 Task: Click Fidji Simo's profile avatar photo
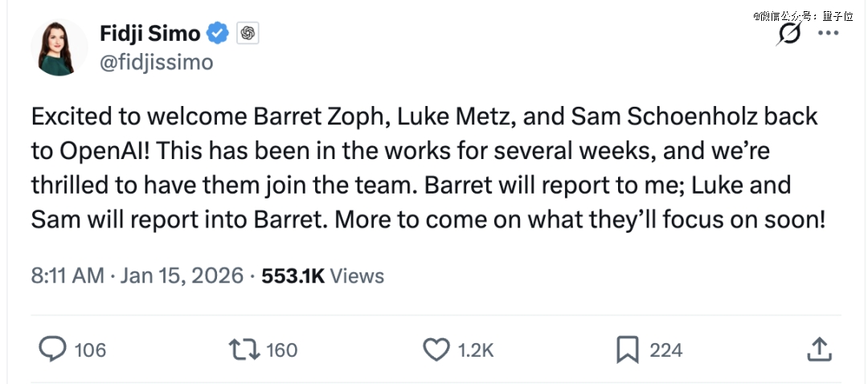(59, 49)
